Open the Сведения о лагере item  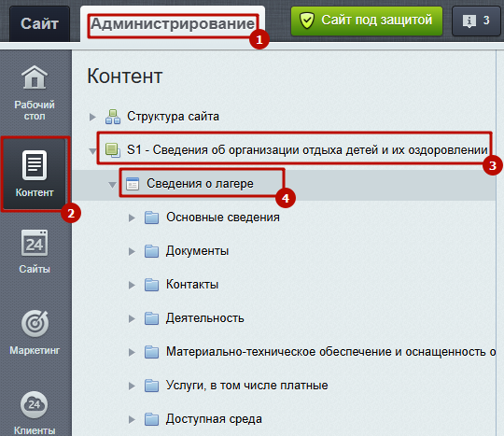pyautogui.click(x=200, y=184)
